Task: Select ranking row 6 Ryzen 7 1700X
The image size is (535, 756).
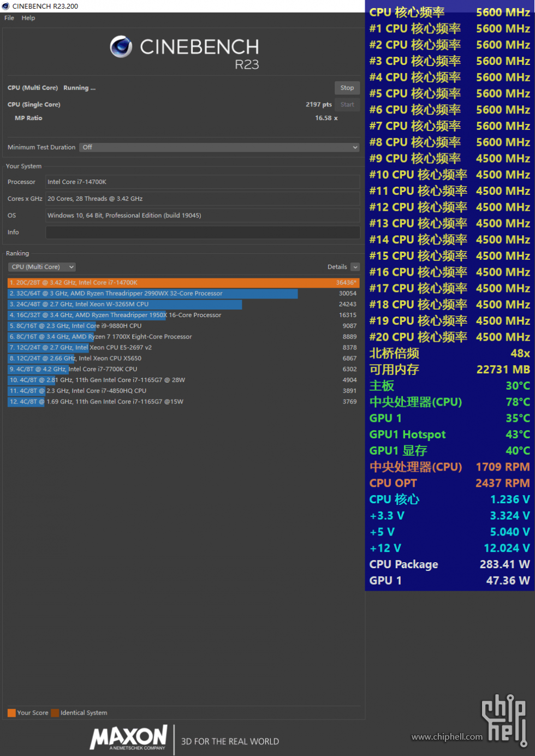Action: coord(183,337)
